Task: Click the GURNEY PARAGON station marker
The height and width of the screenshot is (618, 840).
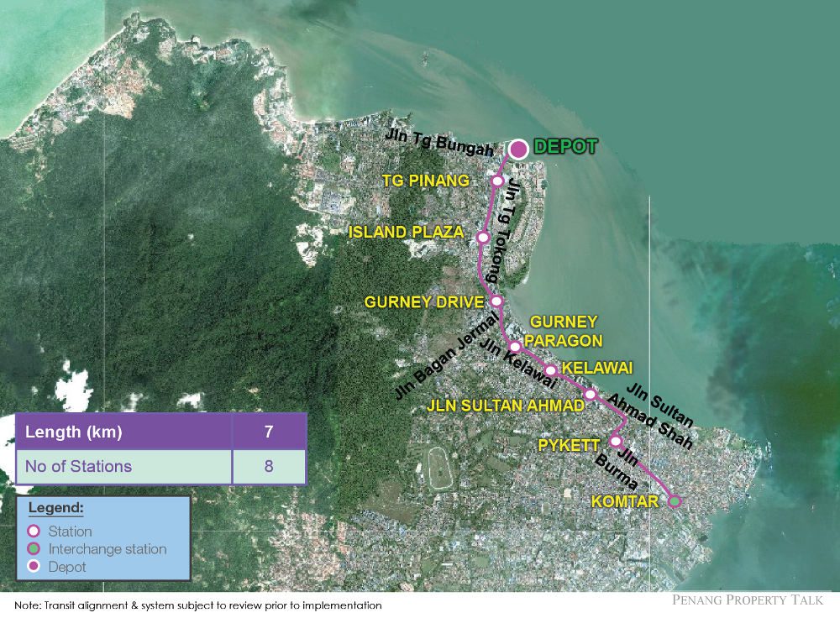Action: click(x=515, y=347)
